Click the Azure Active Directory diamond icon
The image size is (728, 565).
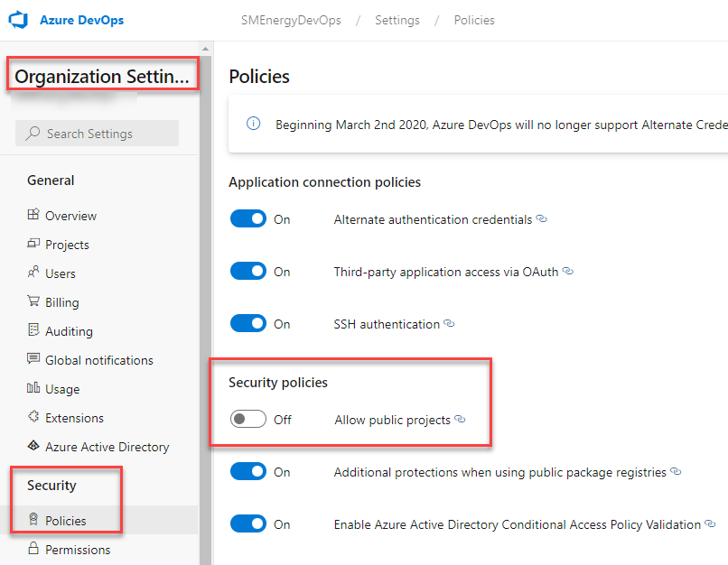click(x=33, y=446)
